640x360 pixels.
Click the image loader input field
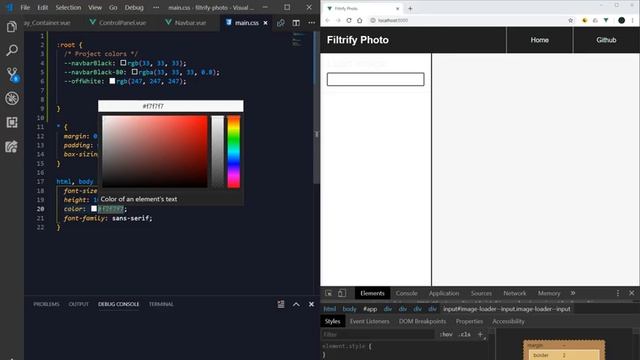[x=375, y=79]
